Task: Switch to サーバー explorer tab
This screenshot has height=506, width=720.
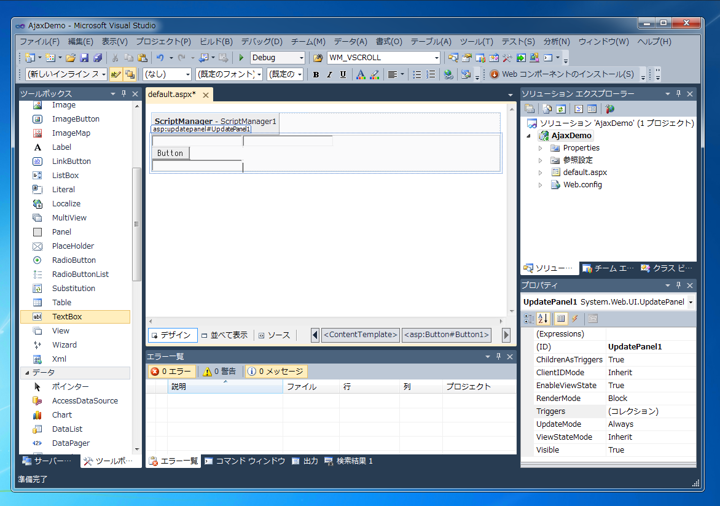Action: coord(49,461)
